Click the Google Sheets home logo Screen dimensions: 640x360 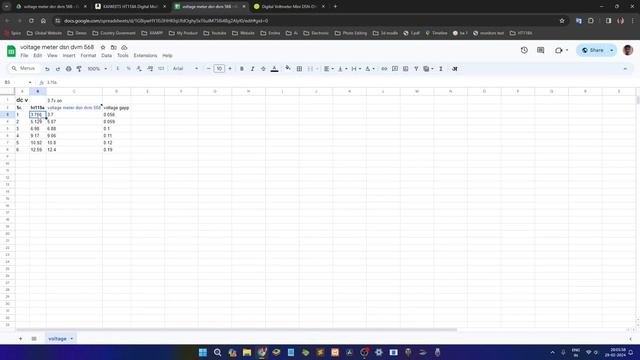[x=11, y=51]
